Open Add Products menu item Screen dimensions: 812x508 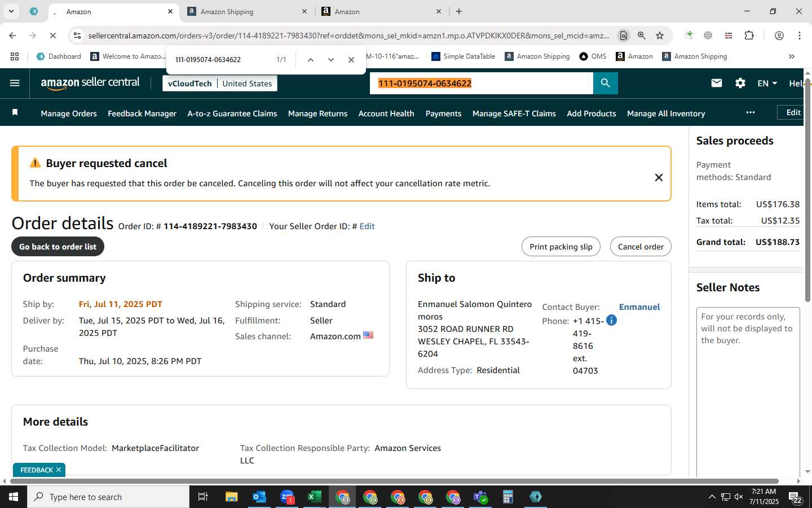tap(592, 113)
